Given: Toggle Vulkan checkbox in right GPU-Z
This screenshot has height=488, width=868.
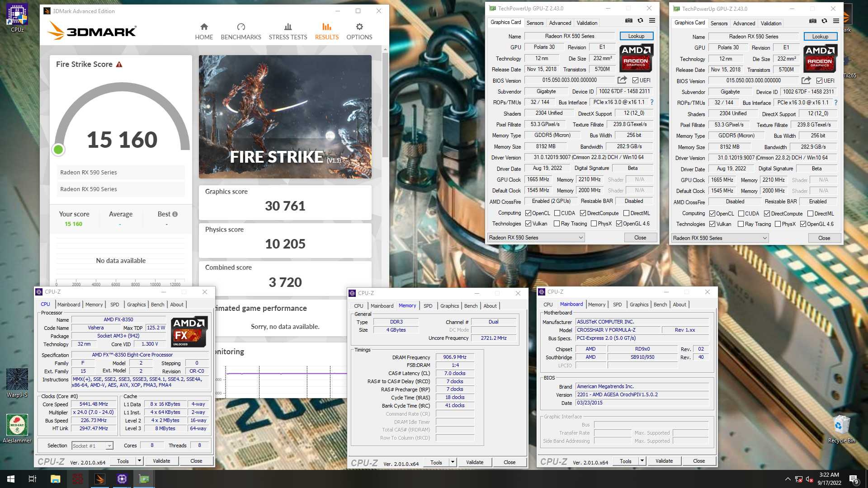Looking at the screenshot, I should coord(712,224).
